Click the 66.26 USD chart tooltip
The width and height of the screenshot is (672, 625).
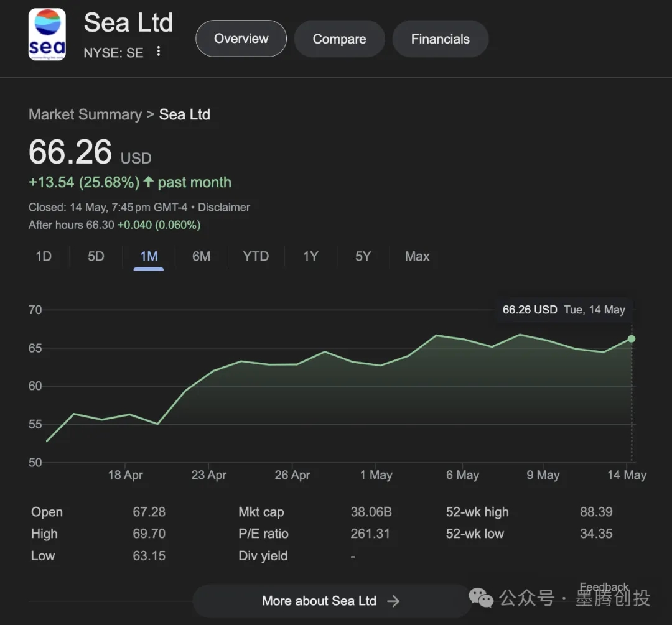coord(564,310)
